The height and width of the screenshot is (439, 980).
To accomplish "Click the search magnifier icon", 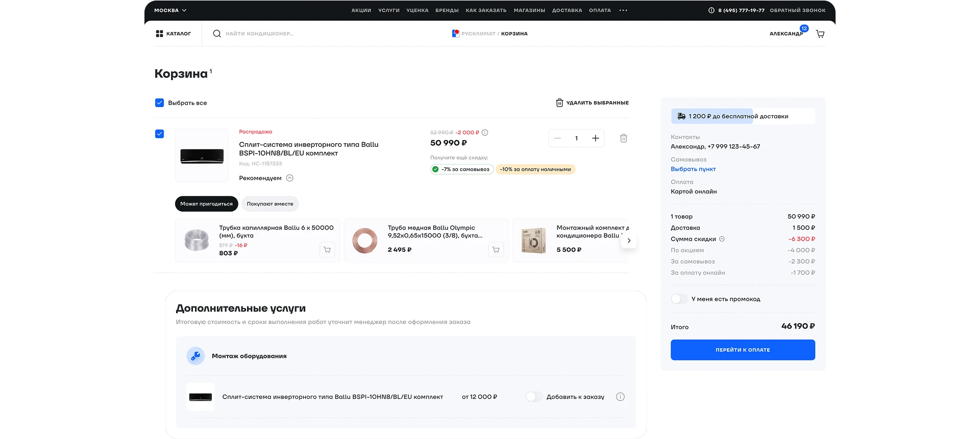I will pos(217,34).
